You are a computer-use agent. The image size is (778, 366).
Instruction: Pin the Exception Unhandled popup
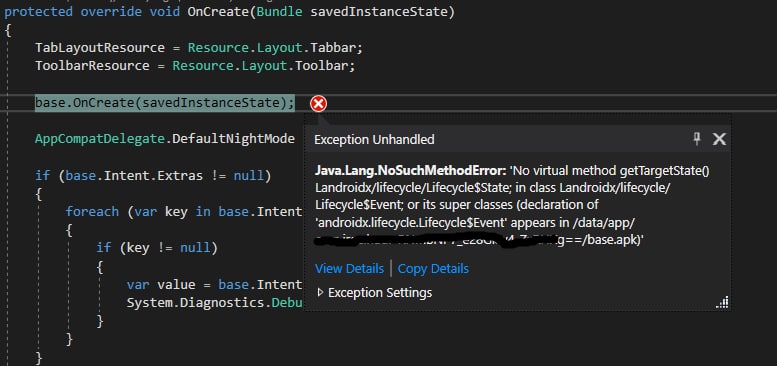pos(697,139)
